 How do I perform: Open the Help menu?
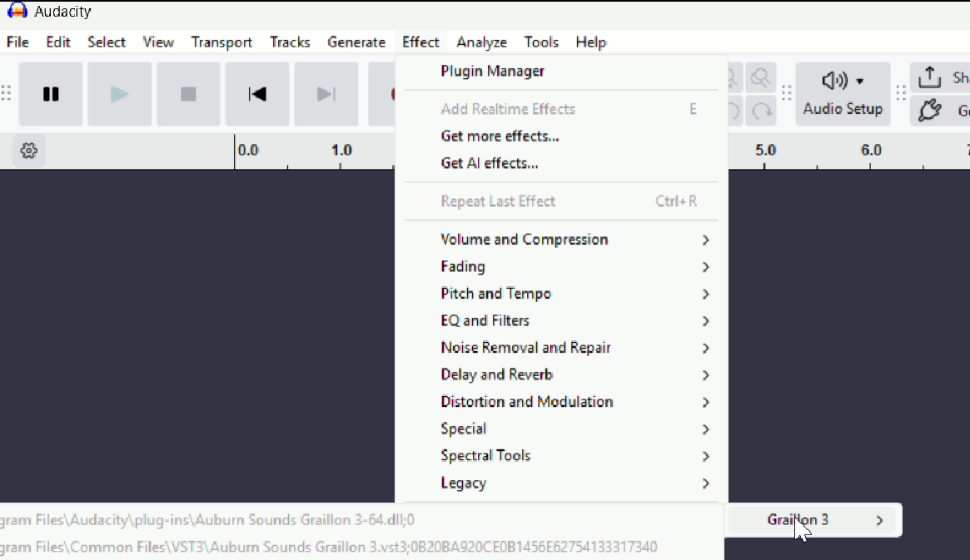(591, 42)
